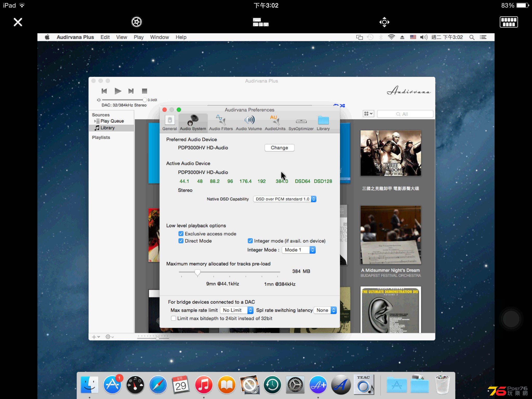Select Play Queue in Sources
The image size is (532, 399).
coord(112,121)
